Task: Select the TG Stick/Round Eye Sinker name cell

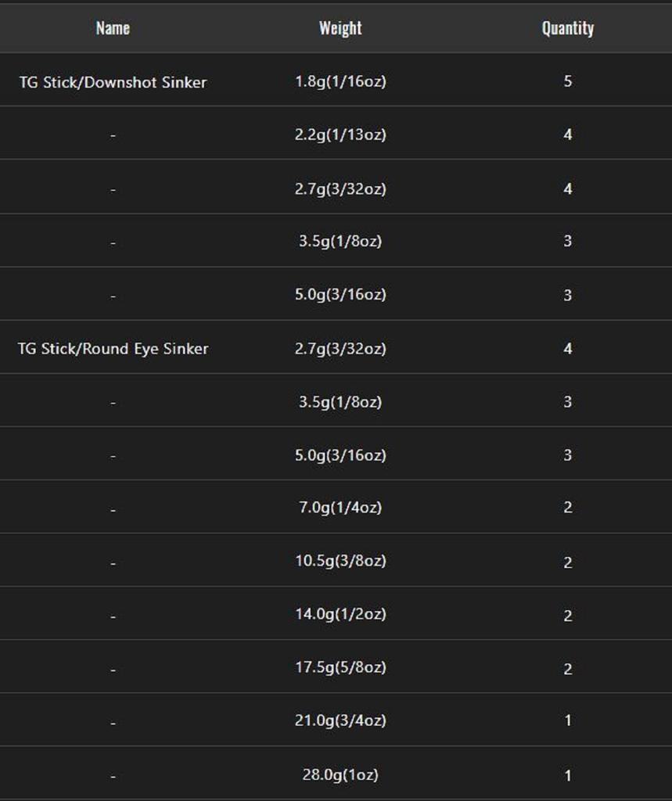Action: pos(113,349)
